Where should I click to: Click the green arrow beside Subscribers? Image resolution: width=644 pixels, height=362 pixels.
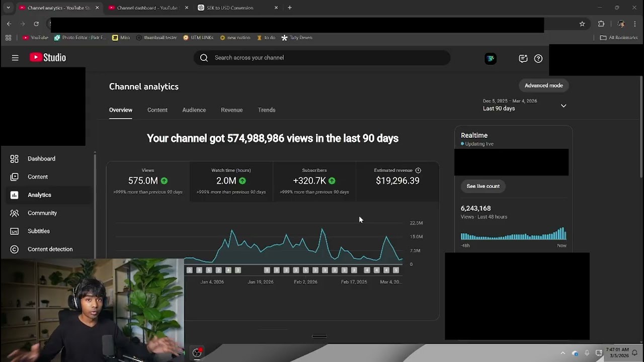pos(332,180)
